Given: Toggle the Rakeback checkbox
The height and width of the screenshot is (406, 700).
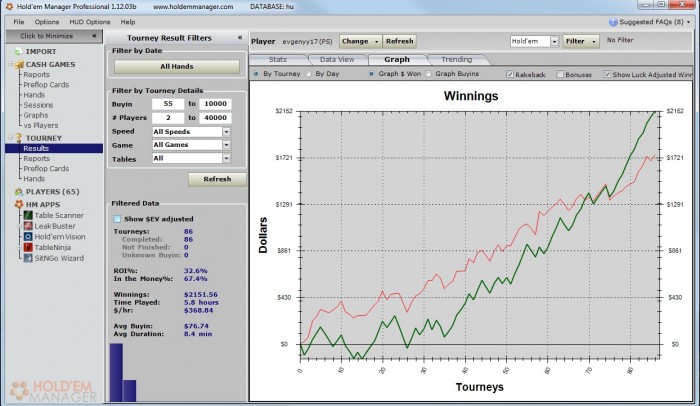Looking at the screenshot, I should [510, 74].
